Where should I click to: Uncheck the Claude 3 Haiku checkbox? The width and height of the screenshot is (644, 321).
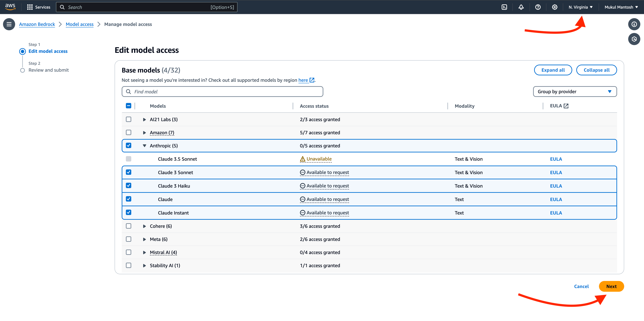tap(129, 186)
